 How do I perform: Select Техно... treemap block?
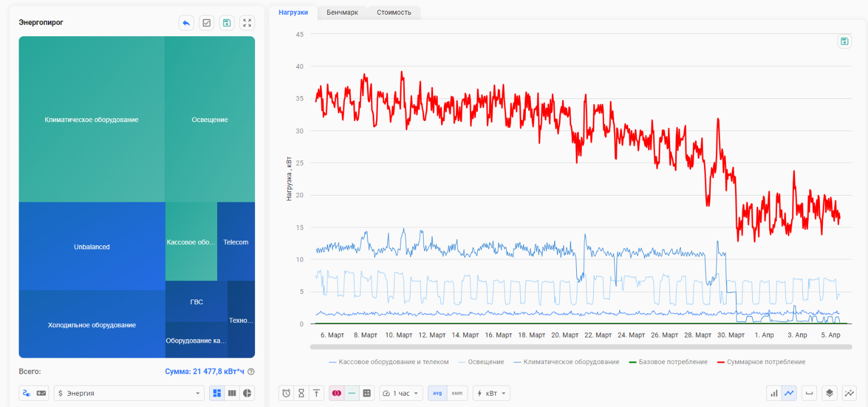point(241,320)
